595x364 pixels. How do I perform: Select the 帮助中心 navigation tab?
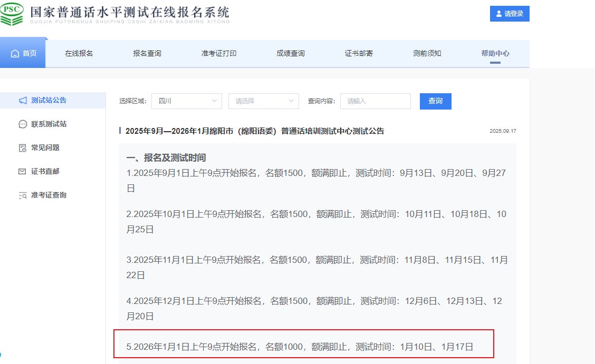pos(495,53)
